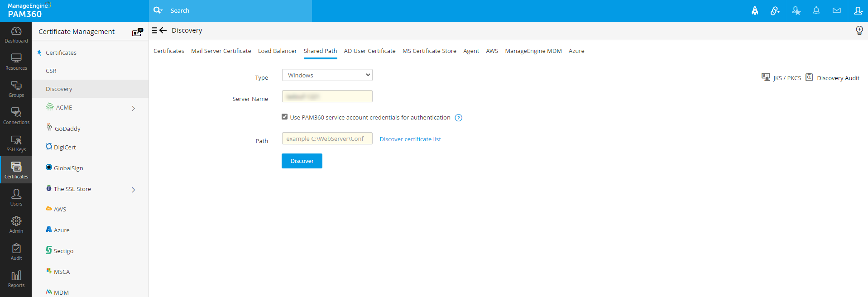This screenshot has width=868, height=297.
Task: Open help icon next to authentication checkbox
Action: [458, 118]
